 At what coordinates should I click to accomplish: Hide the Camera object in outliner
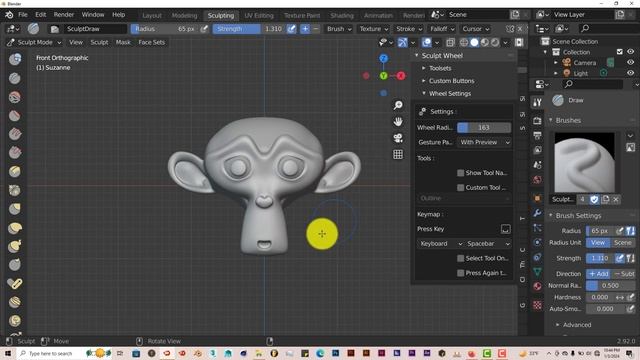coord(631,63)
